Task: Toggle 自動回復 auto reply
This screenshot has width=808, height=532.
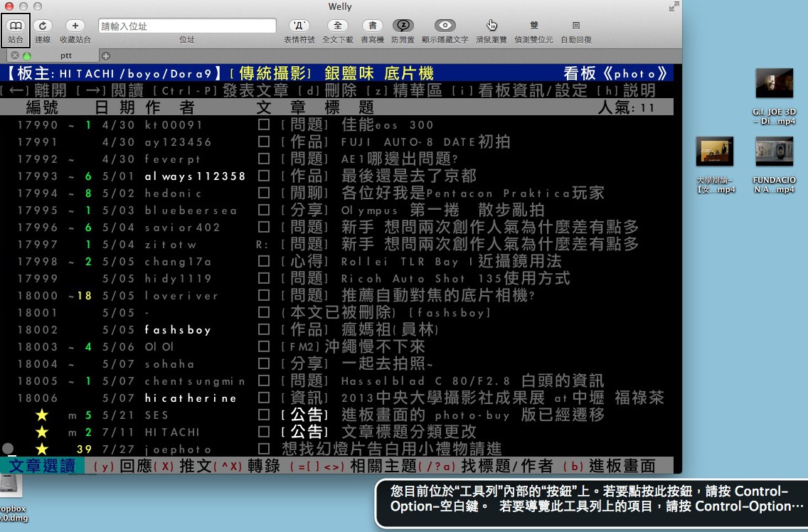Action: click(576, 31)
